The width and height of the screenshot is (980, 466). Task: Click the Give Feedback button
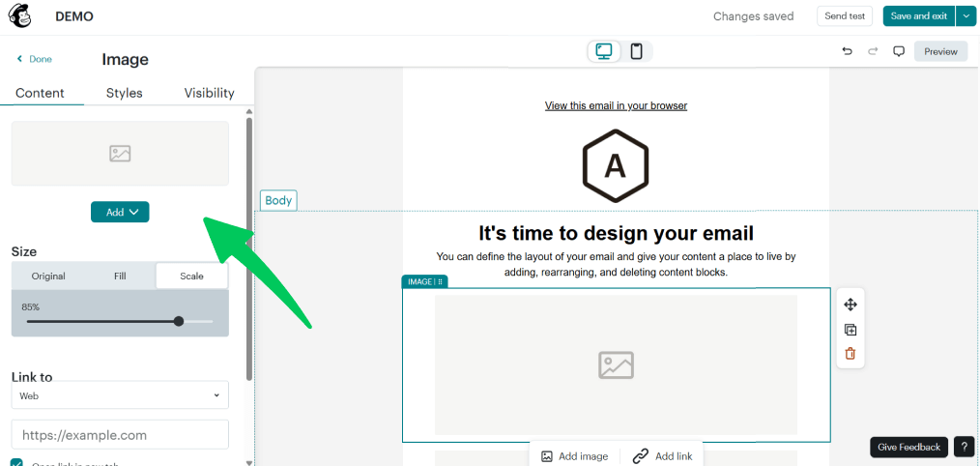point(908,448)
